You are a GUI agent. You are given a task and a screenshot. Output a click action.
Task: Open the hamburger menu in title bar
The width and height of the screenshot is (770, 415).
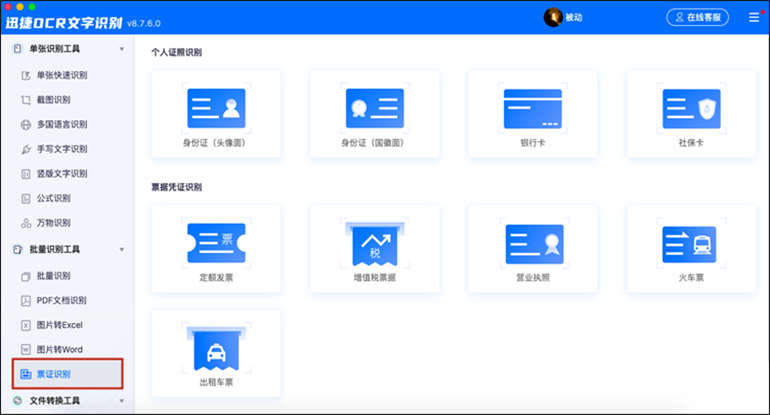click(x=754, y=18)
